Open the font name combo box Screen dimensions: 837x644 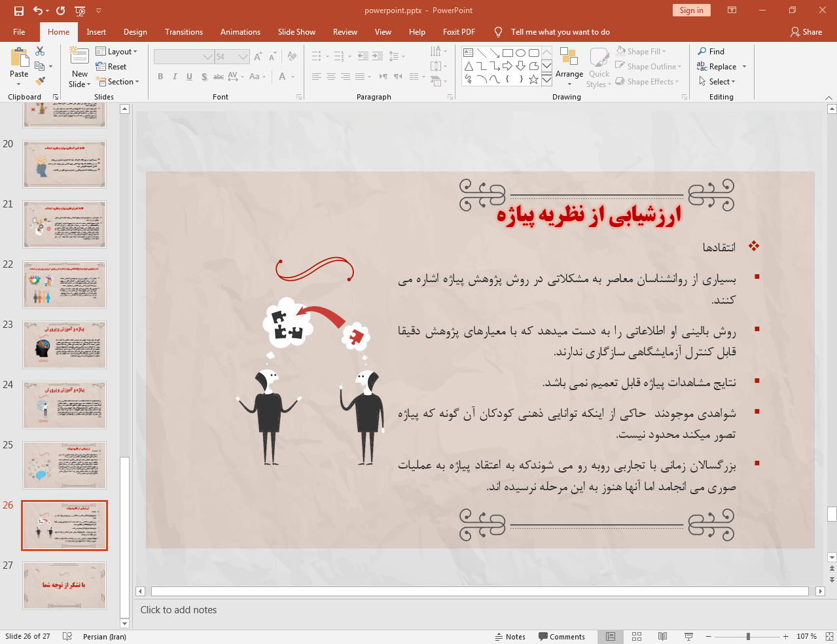[x=184, y=57]
